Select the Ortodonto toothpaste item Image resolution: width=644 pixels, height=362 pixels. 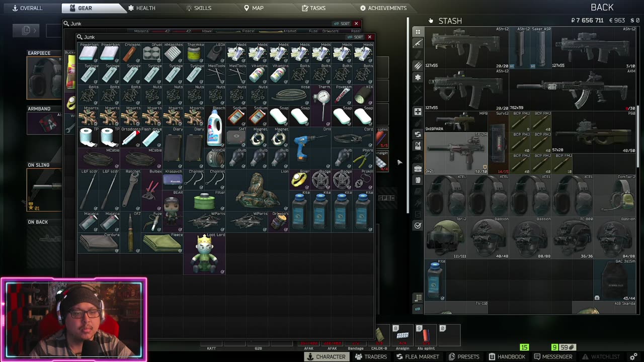click(131, 137)
